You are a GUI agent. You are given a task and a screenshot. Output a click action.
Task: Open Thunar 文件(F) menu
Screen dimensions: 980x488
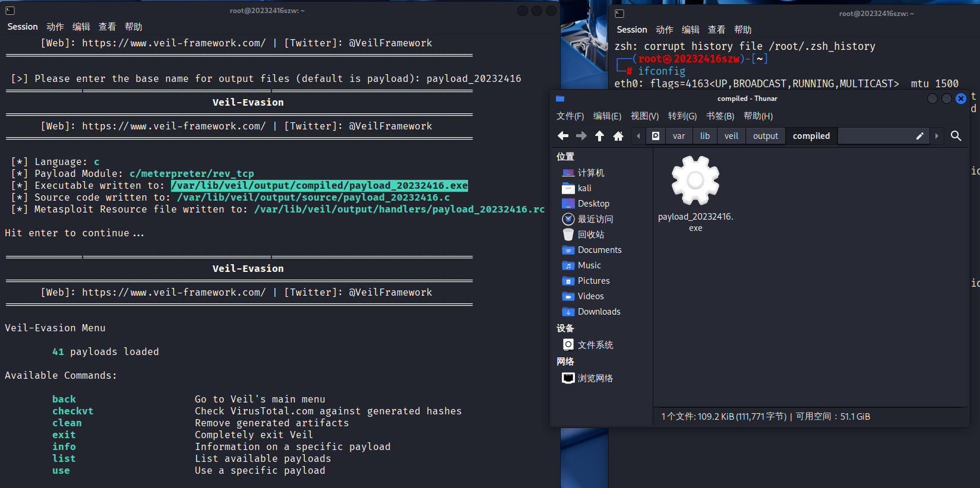pyautogui.click(x=570, y=116)
